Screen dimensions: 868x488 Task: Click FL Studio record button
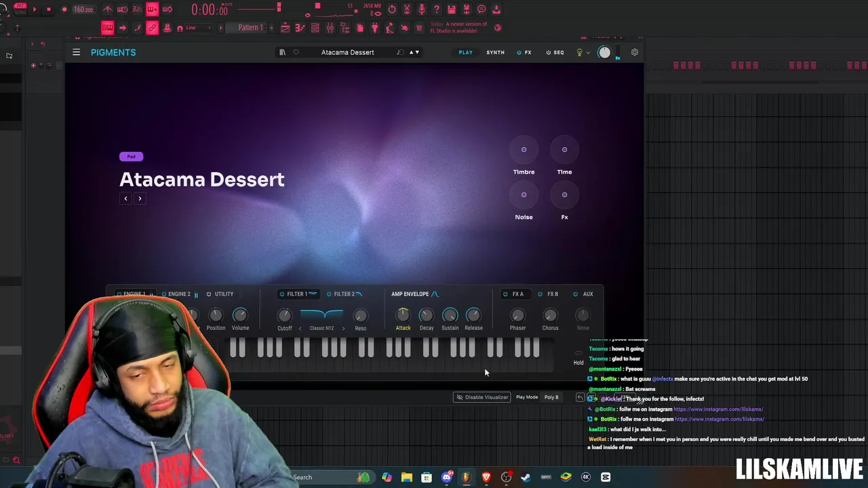(64, 9)
